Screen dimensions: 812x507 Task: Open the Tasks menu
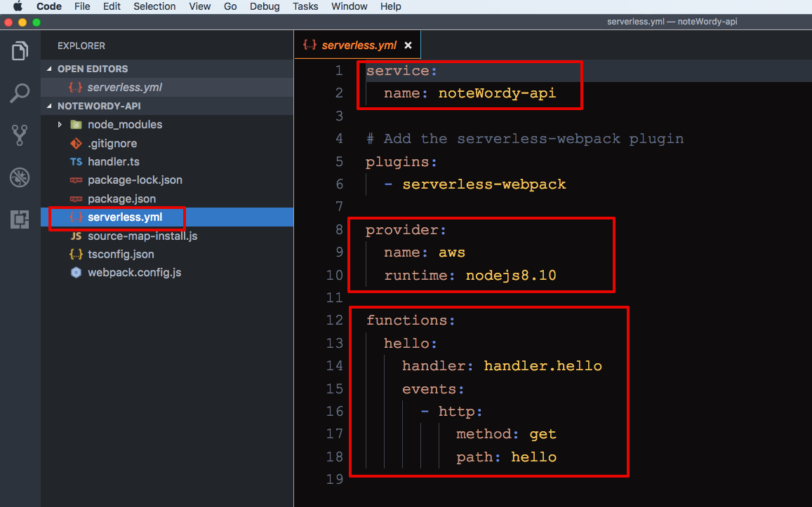click(305, 6)
